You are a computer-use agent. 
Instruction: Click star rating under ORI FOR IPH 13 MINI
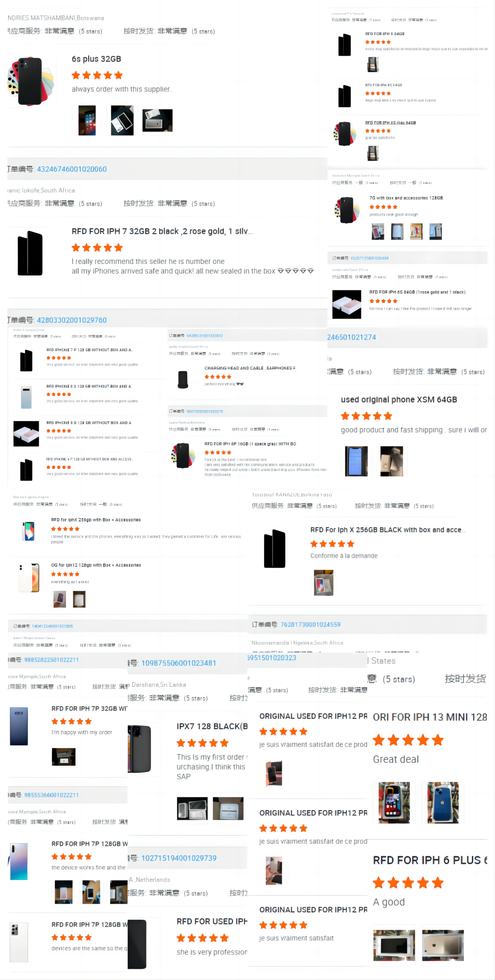point(408,740)
